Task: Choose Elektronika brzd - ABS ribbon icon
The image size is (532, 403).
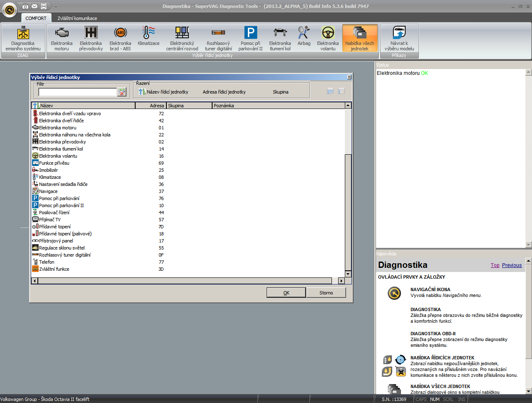Action: point(120,38)
